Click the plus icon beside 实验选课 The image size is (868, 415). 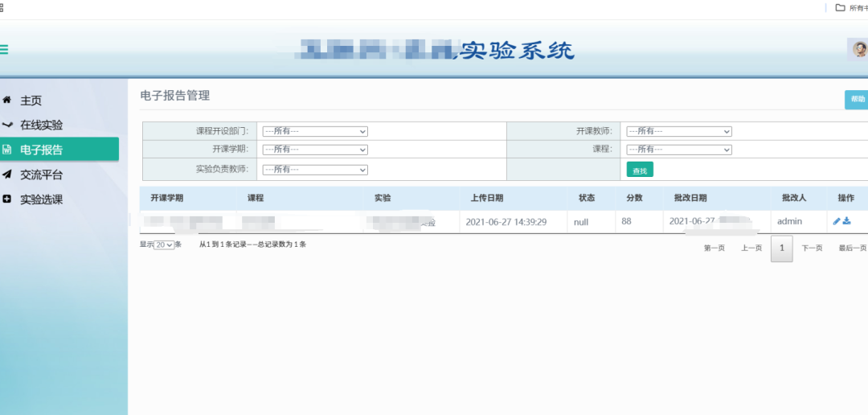(x=6, y=199)
